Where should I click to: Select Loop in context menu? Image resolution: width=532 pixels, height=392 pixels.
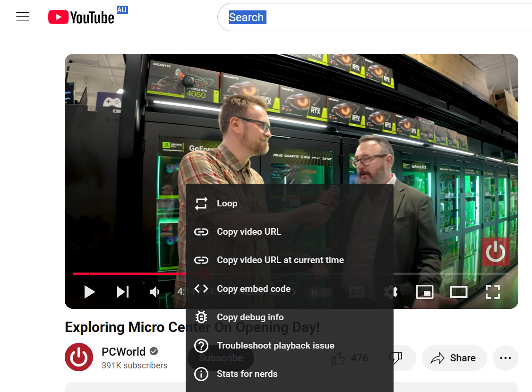coord(290,204)
